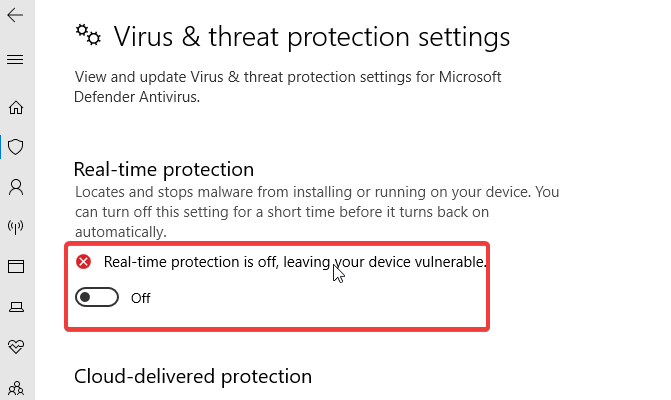
Task: Select the Virus & threat protection shield icon
Action: [16, 147]
